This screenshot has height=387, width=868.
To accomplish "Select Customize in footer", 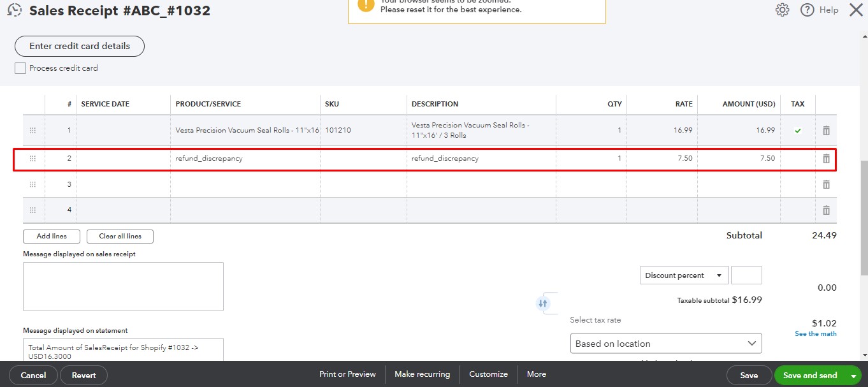I will [488, 374].
